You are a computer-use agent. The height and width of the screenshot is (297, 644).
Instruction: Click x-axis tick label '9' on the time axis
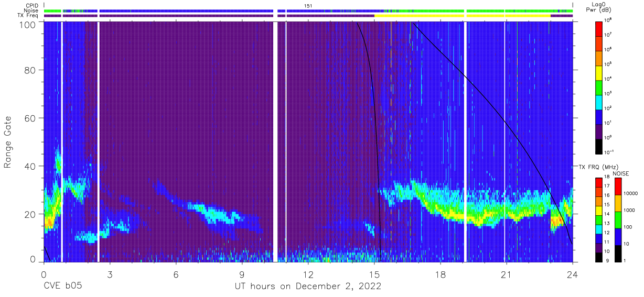click(x=242, y=275)
